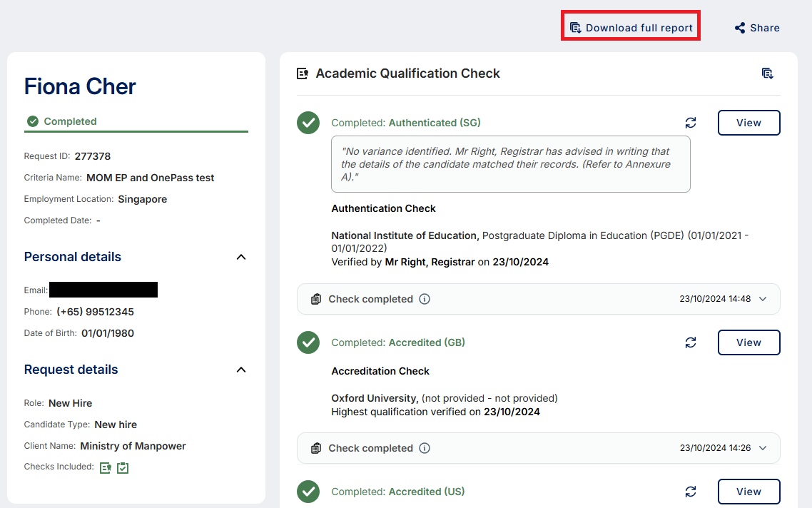
Task: Click info icon on 14:48 Check completed
Action: [x=425, y=299]
